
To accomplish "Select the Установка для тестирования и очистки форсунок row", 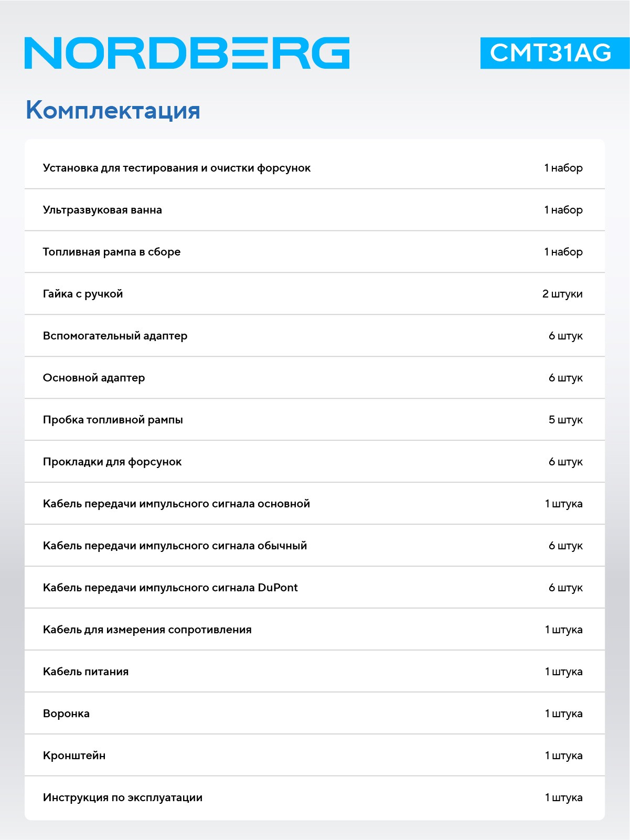I will pos(315,168).
